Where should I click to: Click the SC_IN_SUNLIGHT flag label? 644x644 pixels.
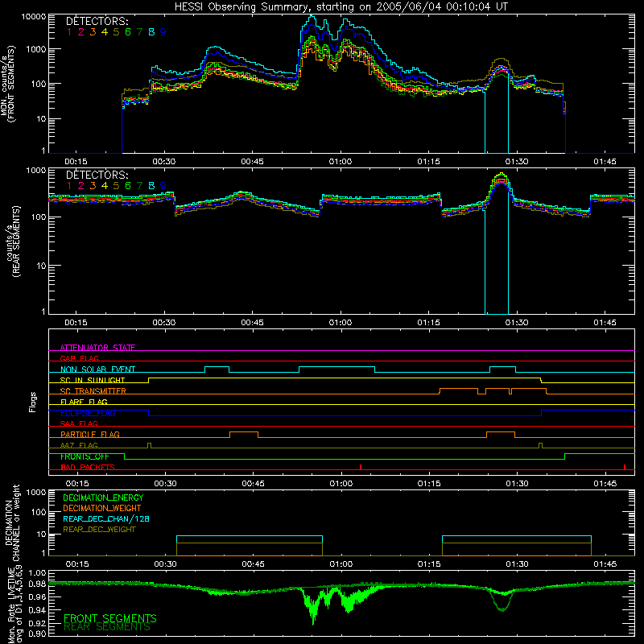click(93, 380)
